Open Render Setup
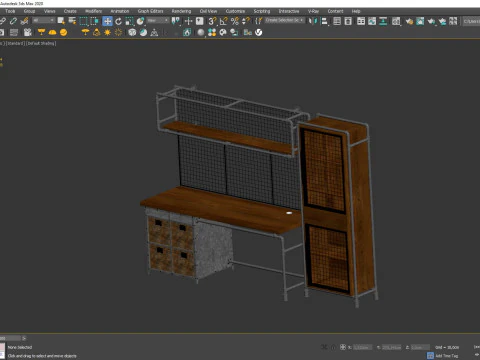This screenshot has height=360, width=480. point(409,21)
